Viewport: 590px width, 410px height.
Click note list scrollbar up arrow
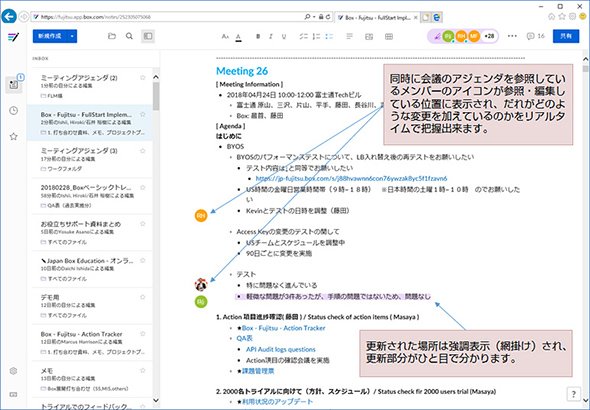(x=156, y=77)
